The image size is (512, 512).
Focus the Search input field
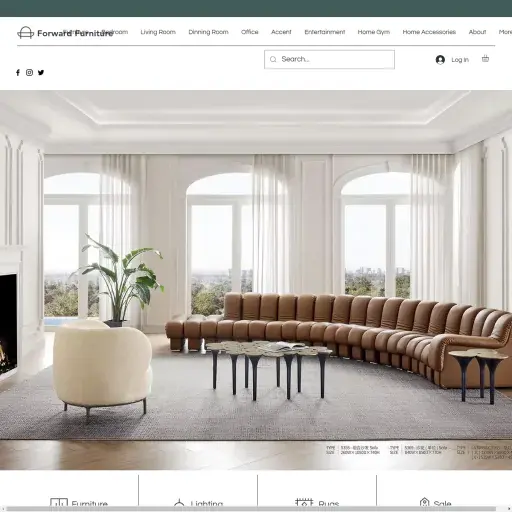[x=329, y=59]
